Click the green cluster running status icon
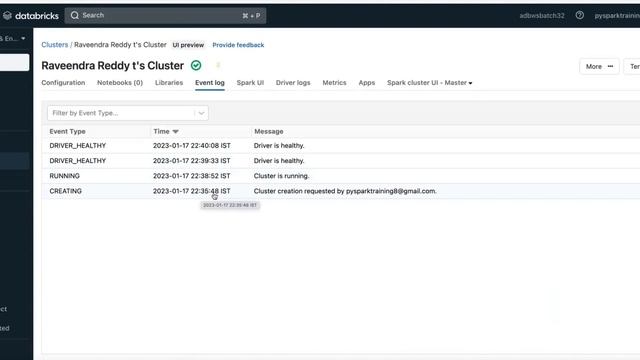Viewport: 640px width, 360px height. pos(196,65)
